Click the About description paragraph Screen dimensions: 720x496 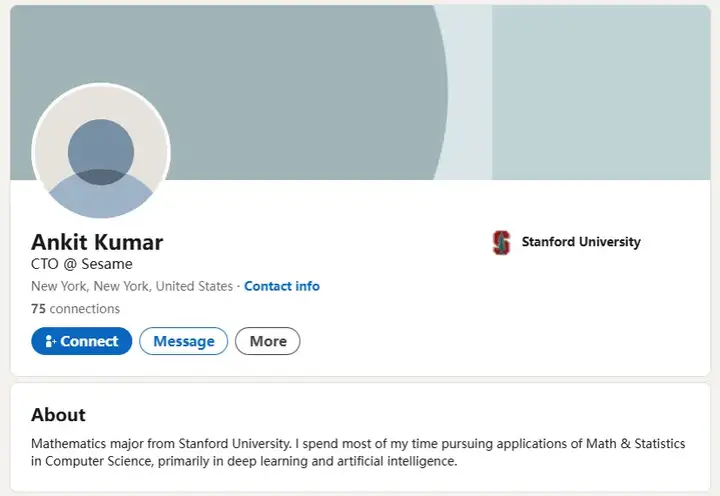[358, 452]
